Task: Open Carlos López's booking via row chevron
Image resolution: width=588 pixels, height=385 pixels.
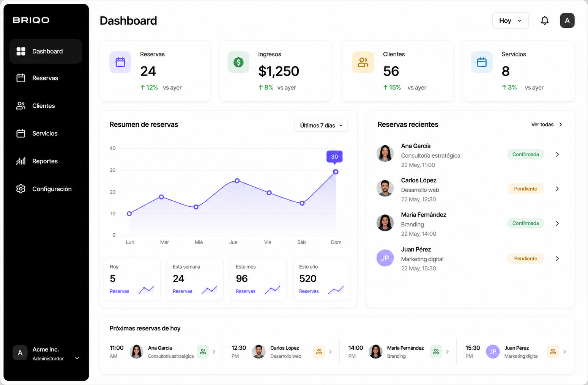Action: click(x=557, y=189)
